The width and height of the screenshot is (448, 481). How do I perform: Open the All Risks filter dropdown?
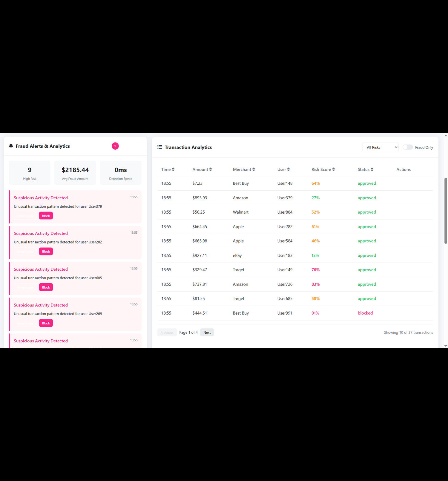pos(380,147)
